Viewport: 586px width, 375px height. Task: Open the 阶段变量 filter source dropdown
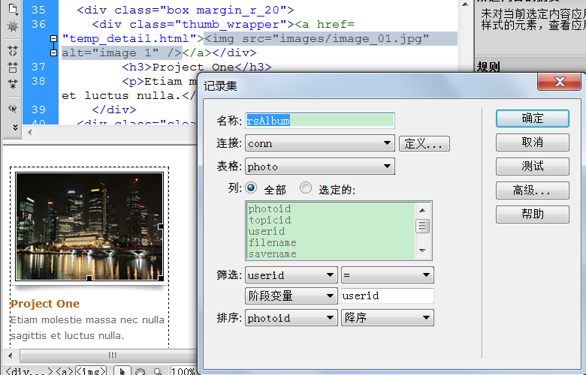tap(292, 296)
